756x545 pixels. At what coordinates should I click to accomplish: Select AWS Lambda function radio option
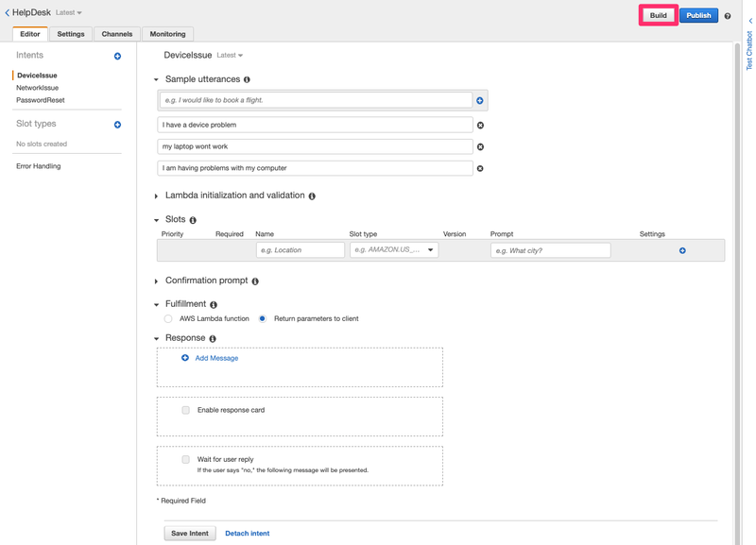pyautogui.click(x=168, y=318)
